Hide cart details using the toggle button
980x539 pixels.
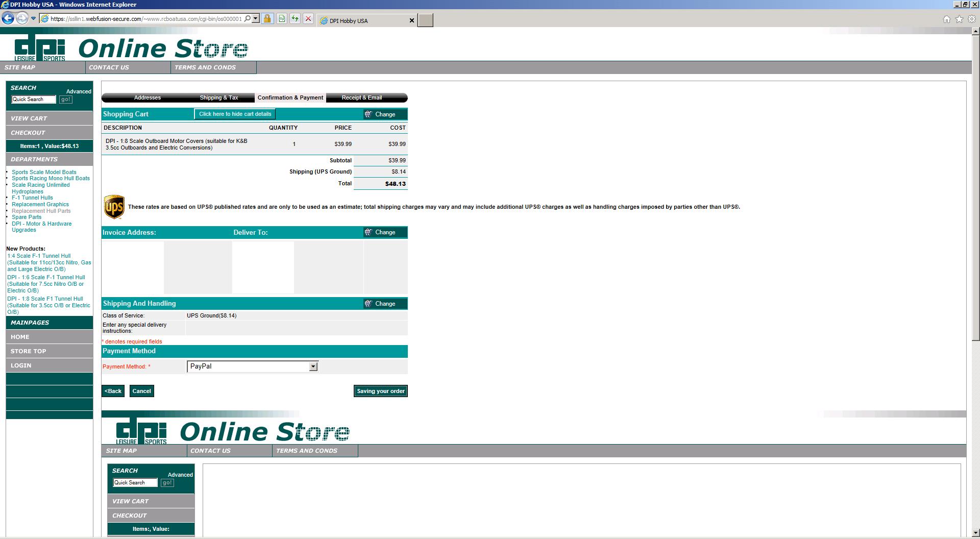point(235,114)
